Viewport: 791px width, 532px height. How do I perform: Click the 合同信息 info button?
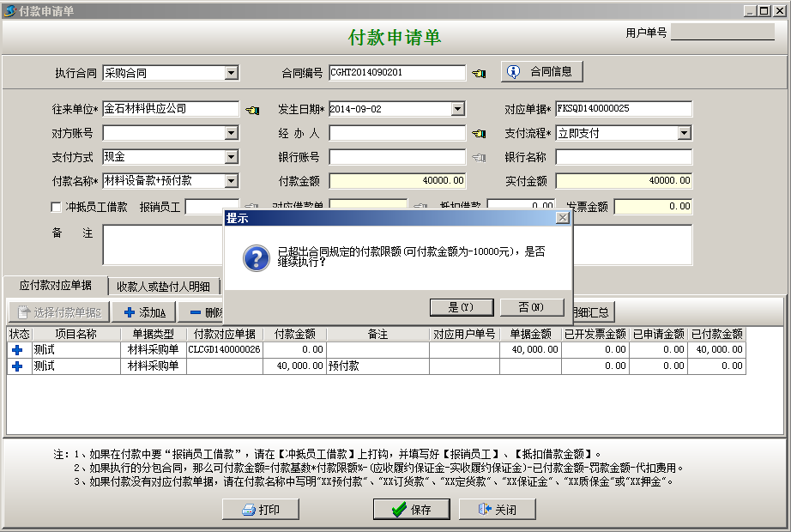tap(541, 71)
